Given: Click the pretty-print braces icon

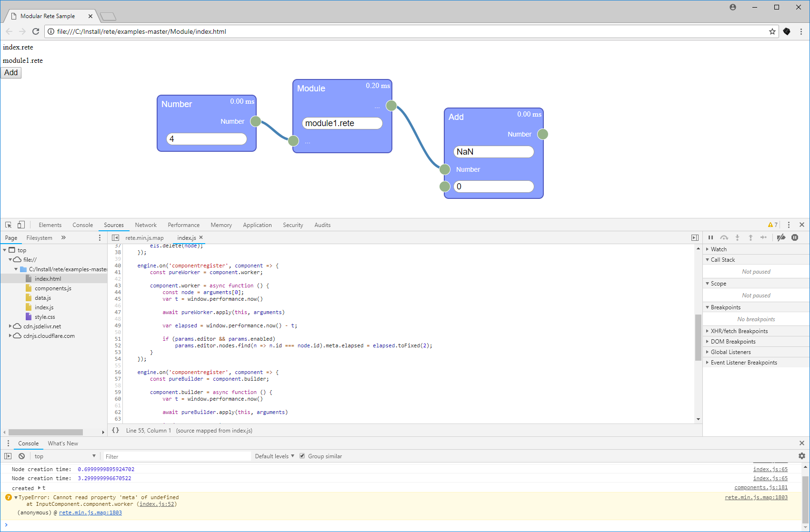Looking at the screenshot, I should [115, 430].
